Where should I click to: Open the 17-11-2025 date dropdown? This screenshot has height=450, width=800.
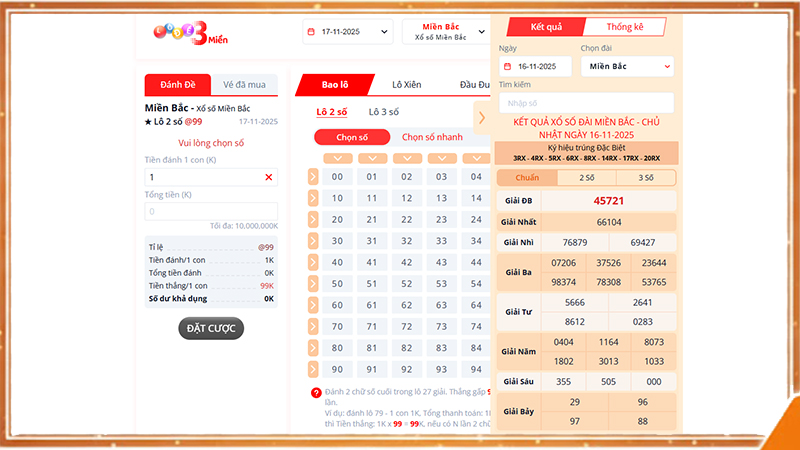point(347,32)
